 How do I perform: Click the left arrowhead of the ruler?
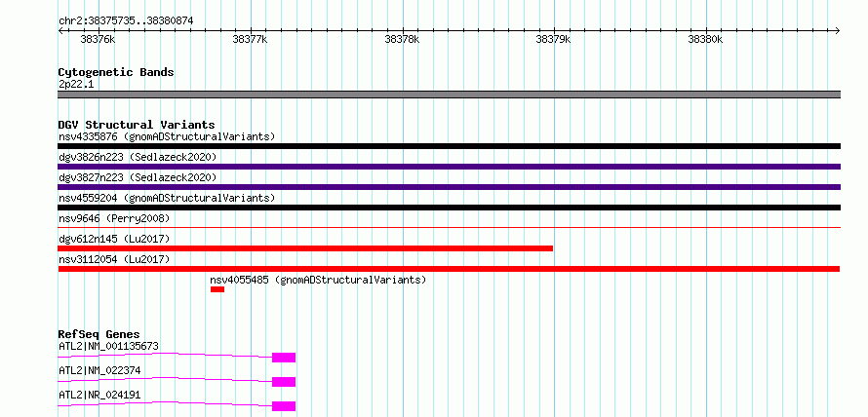tap(60, 30)
